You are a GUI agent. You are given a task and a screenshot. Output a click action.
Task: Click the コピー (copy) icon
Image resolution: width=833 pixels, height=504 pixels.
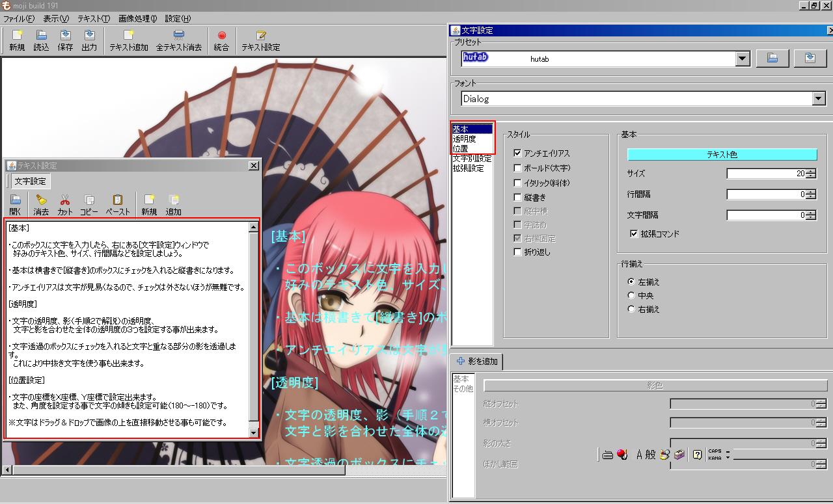click(89, 200)
